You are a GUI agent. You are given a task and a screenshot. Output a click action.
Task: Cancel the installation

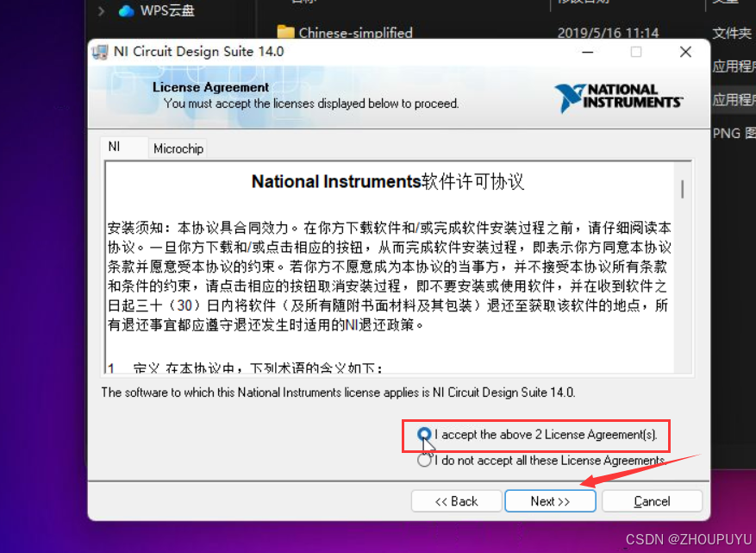[652, 501]
